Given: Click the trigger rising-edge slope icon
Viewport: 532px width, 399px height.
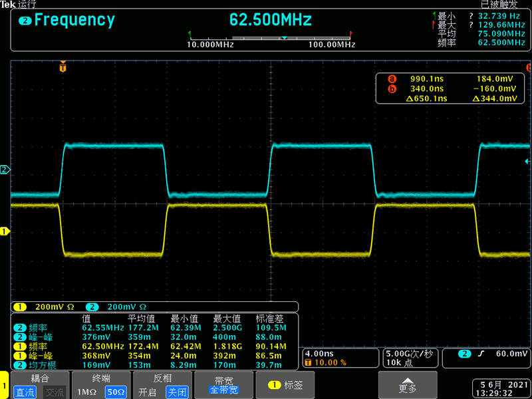Looking at the screenshot, I should tap(480, 354).
